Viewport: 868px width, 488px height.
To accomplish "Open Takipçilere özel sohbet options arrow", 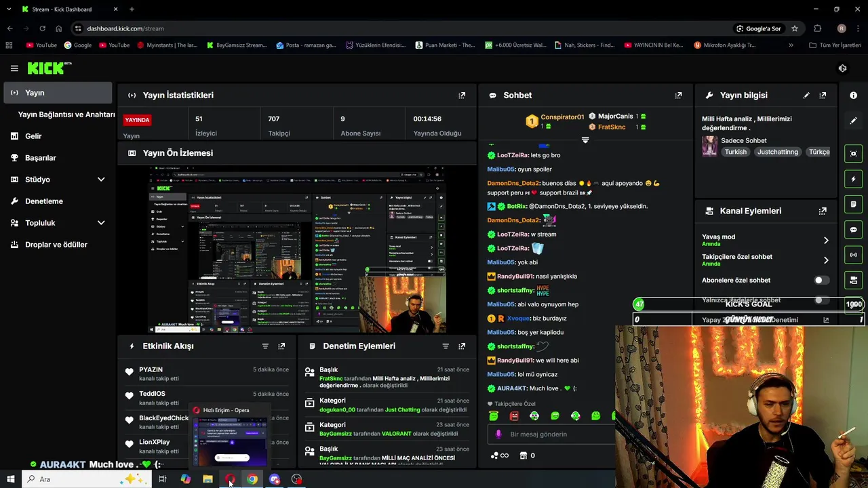I will click(x=826, y=260).
